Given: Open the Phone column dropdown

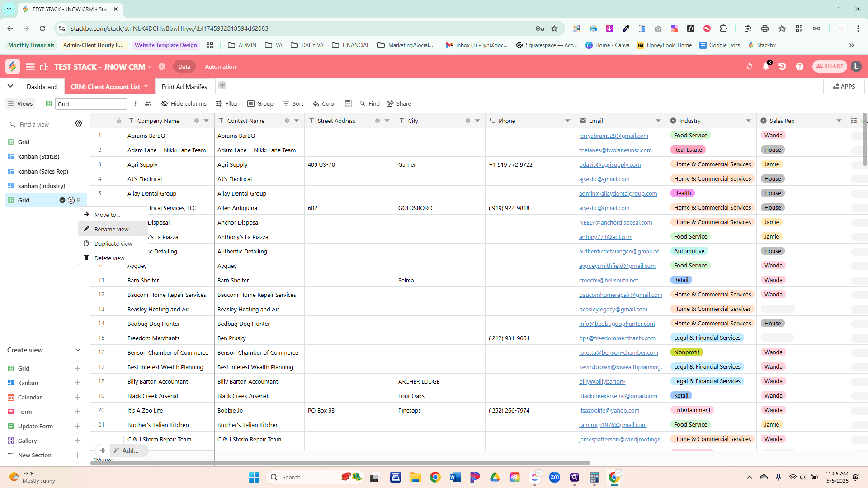Looking at the screenshot, I should tap(568, 121).
